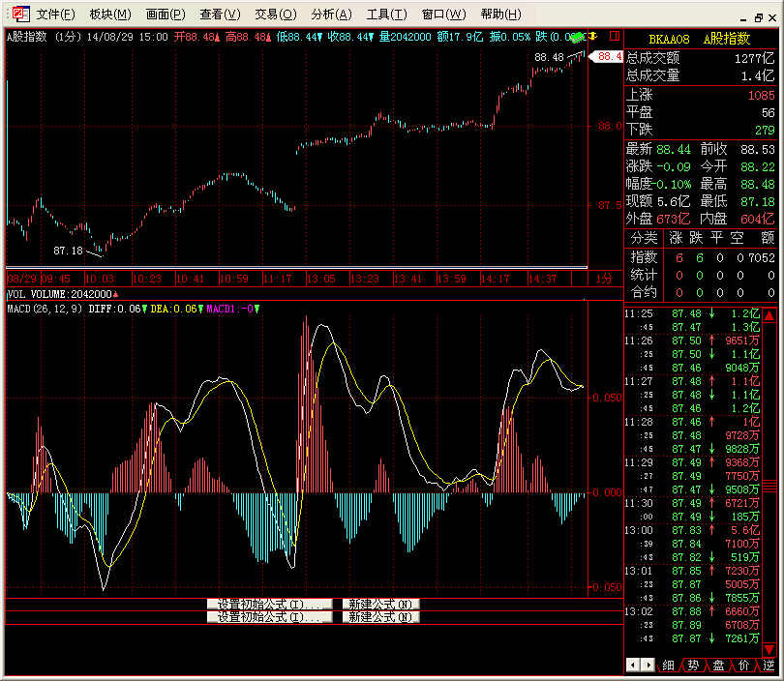This screenshot has width=784, height=681.
Task: Click the 总成交额 1277亿 row
Action: tap(700, 58)
